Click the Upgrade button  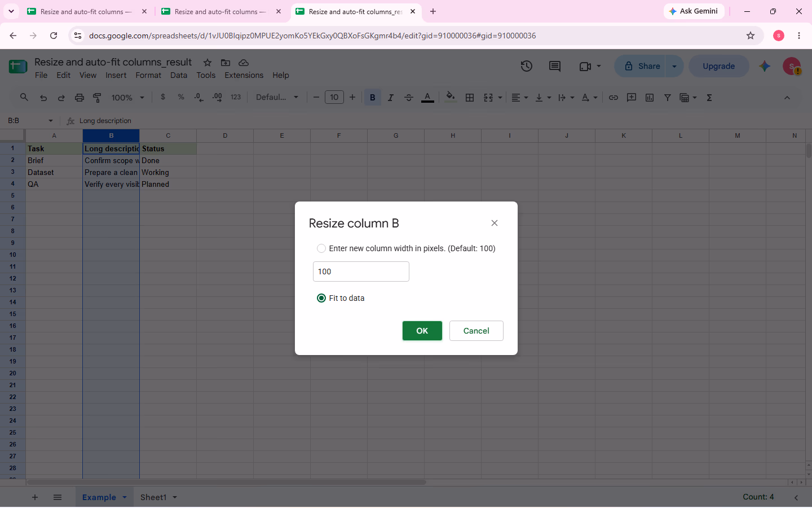719,66
